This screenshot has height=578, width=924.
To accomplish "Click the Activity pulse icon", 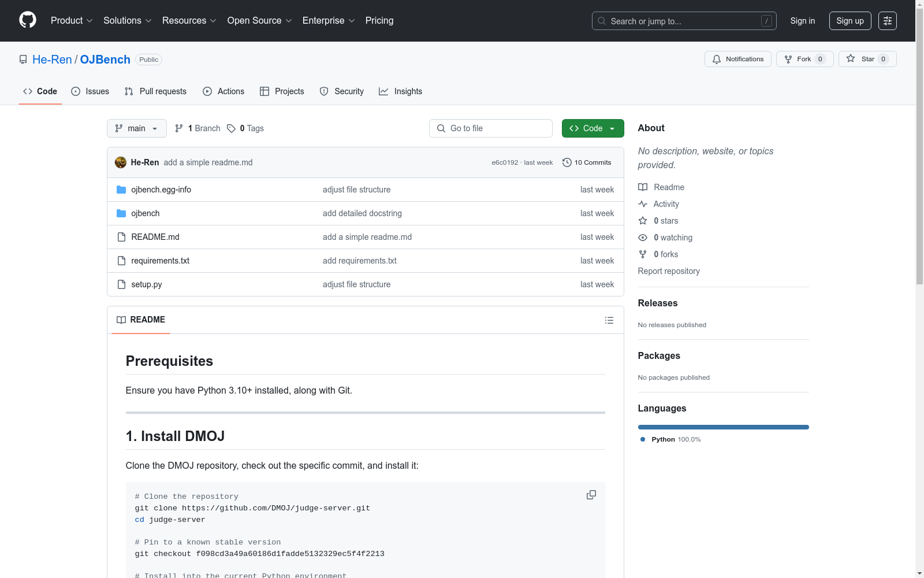I will click(643, 204).
